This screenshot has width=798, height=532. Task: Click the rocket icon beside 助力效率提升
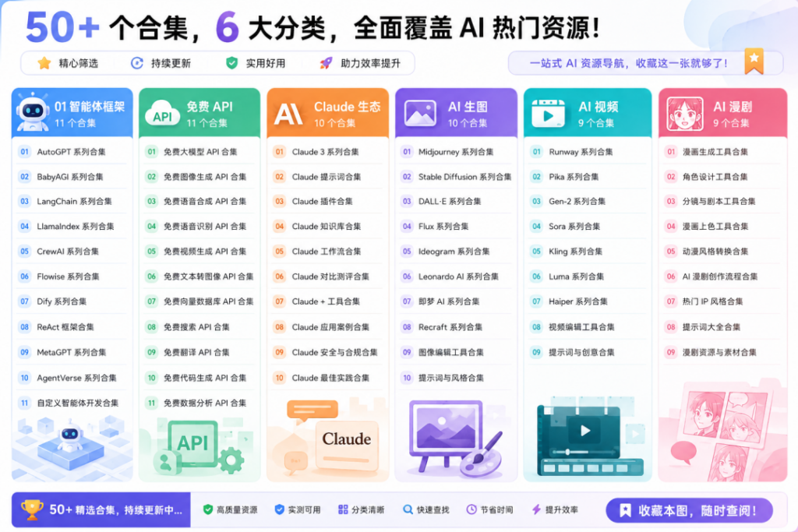coord(326,63)
